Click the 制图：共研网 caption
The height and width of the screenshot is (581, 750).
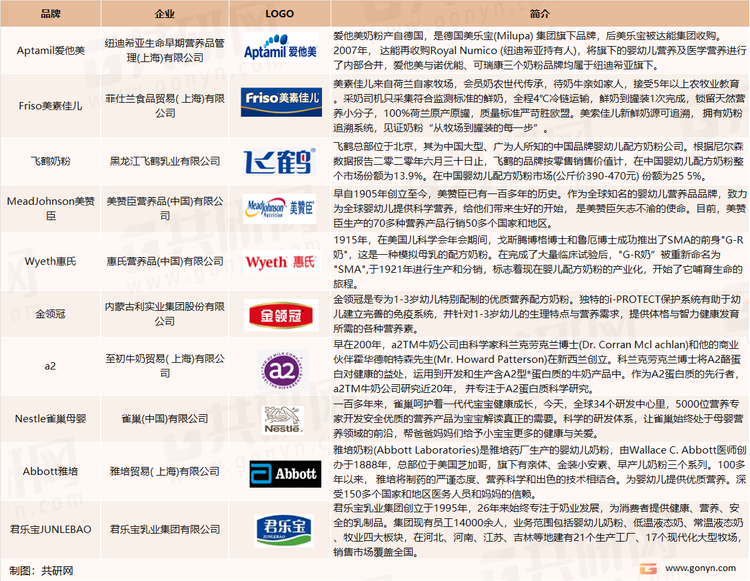[41, 570]
